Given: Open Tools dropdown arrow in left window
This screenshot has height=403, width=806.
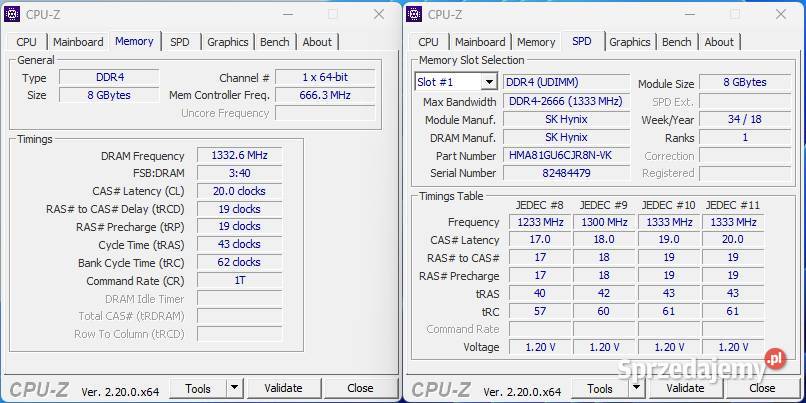Looking at the screenshot, I should 234,388.
